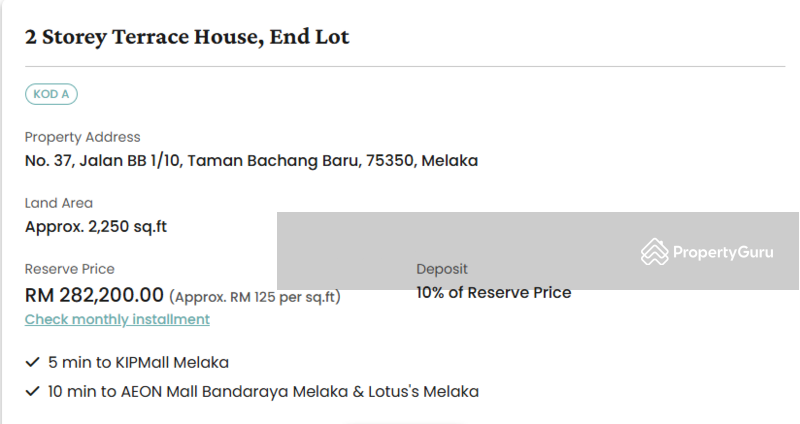
Task: Click the 2 Storey Terrace House heading
Action: [x=187, y=37]
